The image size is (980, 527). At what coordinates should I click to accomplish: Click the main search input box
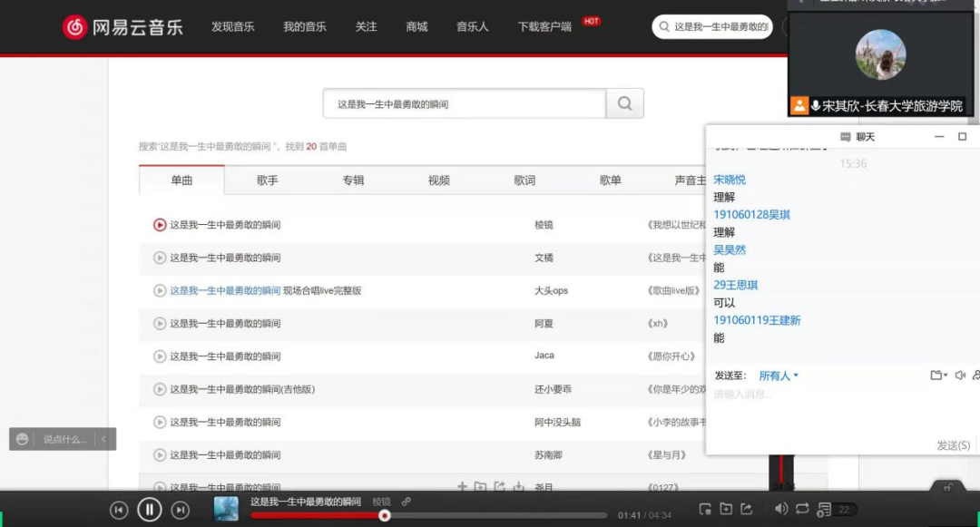(x=465, y=103)
